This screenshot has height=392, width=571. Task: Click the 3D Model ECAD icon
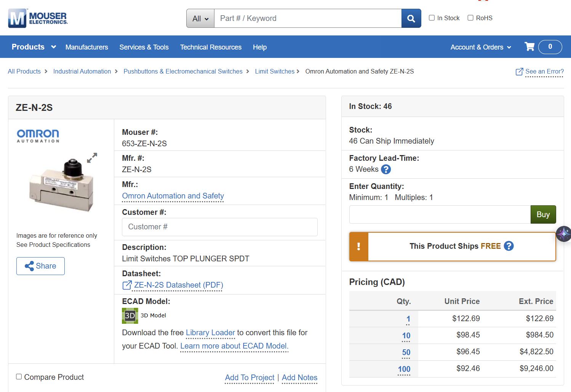pyautogui.click(x=130, y=315)
